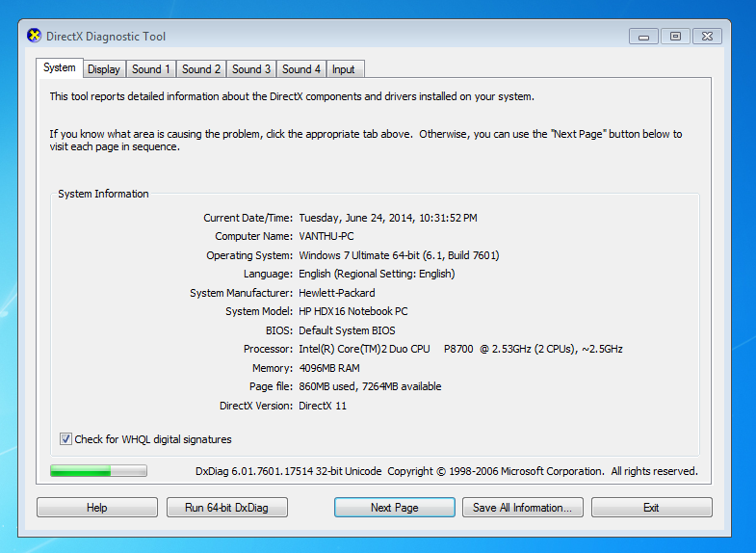Show the Sound 4 tab
This screenshot has width=756, height=553.
point(301,69)
